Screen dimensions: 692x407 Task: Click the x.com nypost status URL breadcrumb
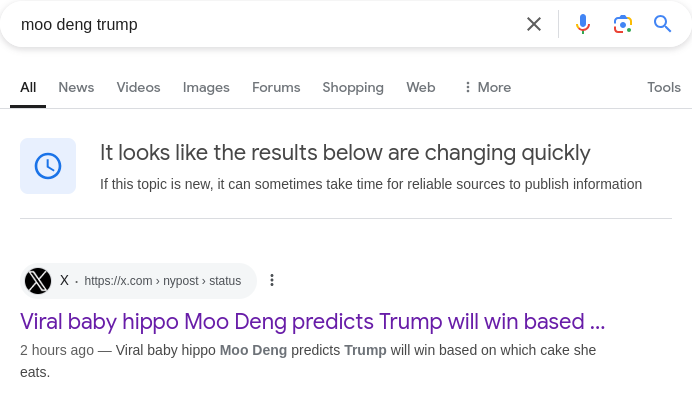tap(162, 281)
